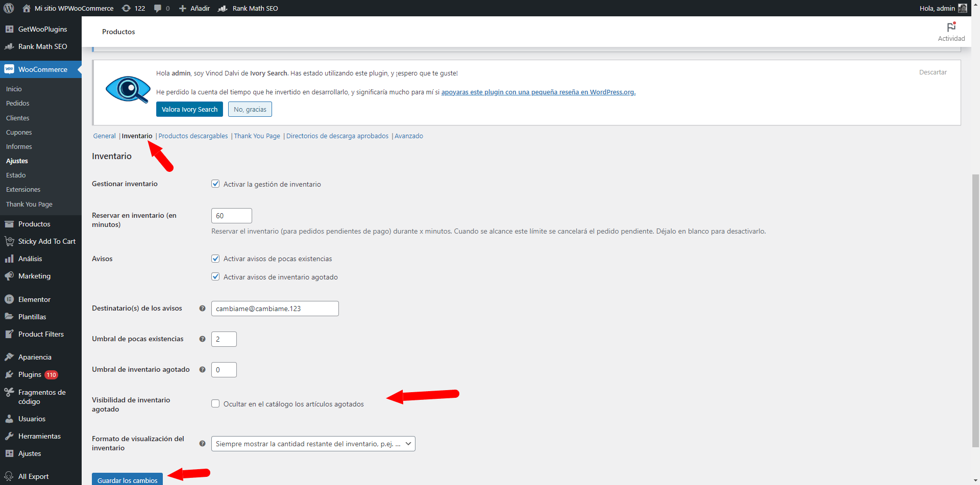Click the admin avatar icon
This screenshot has height=485, width=980.
click(963, 8)
